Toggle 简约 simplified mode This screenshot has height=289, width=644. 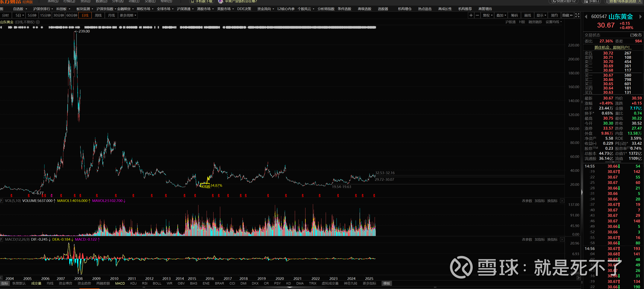pyautogui.click(x=554, y=15)
